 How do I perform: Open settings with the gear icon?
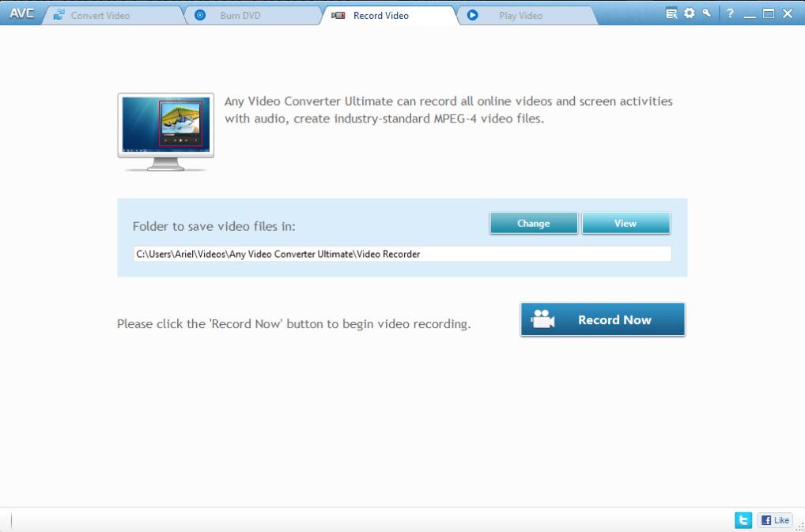689,13
